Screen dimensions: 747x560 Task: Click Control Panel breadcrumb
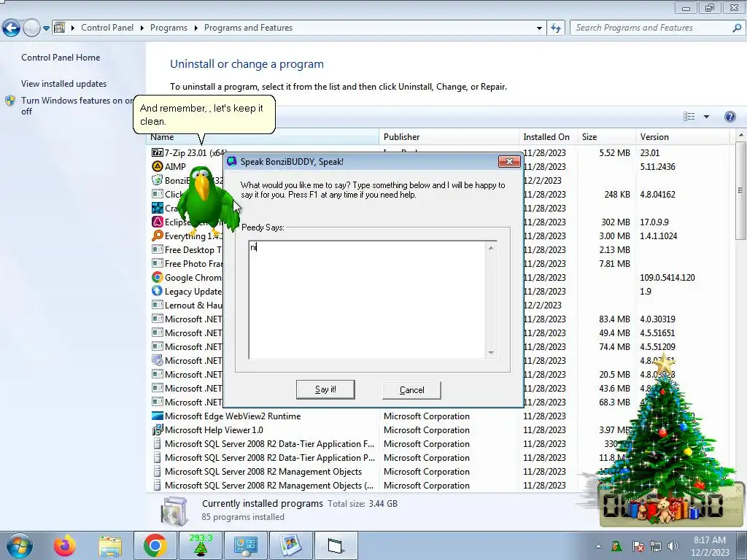[x=107, y=28]
